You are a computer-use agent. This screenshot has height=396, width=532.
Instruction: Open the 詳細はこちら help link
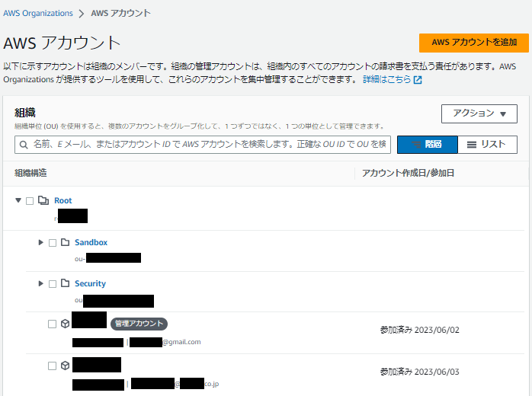[x=386, y=80]
